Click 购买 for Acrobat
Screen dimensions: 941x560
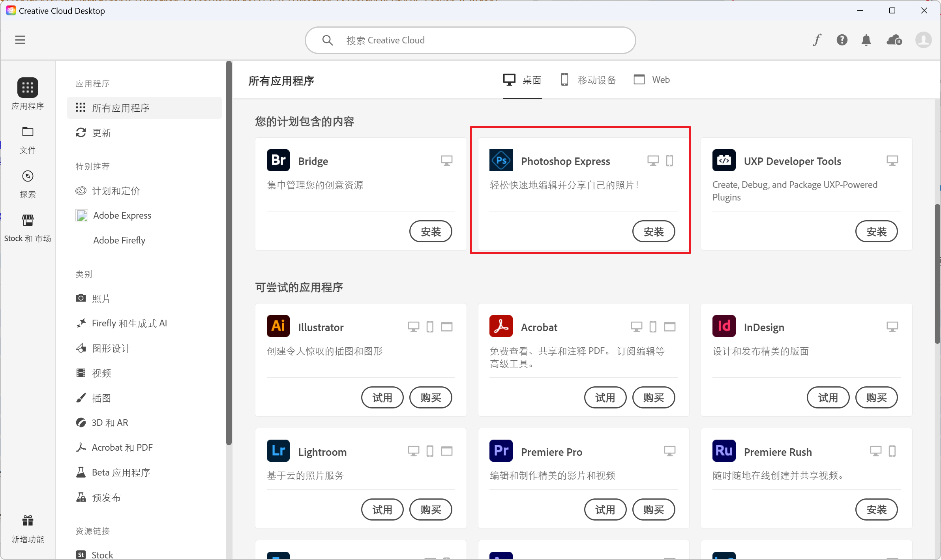click(x=654, y=397)
